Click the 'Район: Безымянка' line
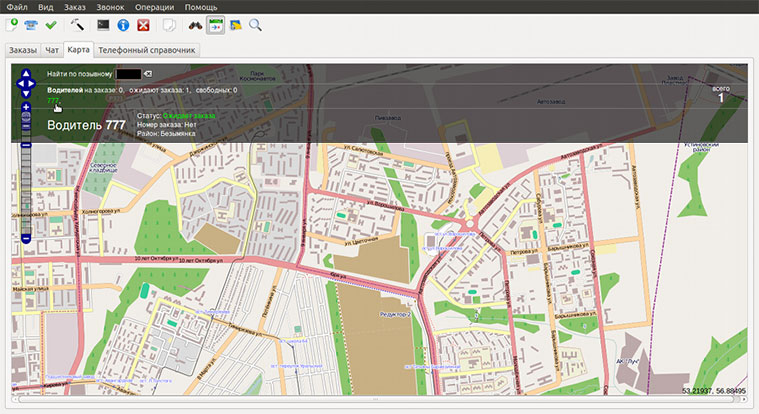Screen dimensions: 759x414 point(166,134)
